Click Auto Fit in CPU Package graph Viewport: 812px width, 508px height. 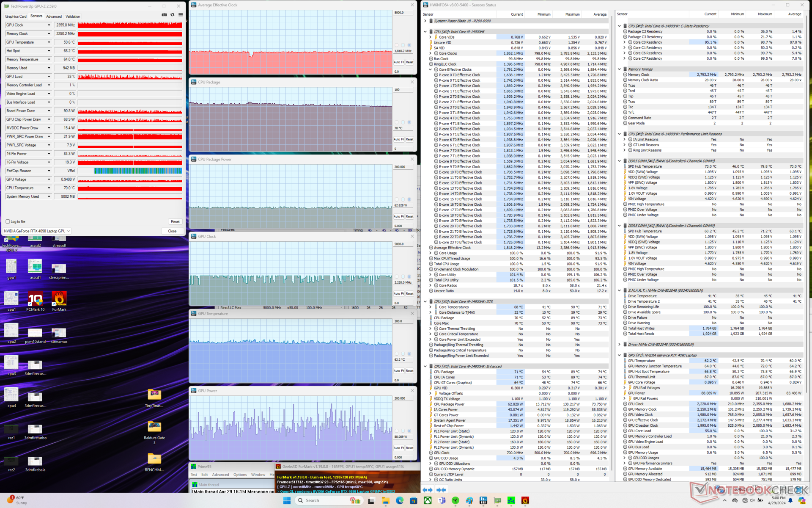click(x=399, y=139)
